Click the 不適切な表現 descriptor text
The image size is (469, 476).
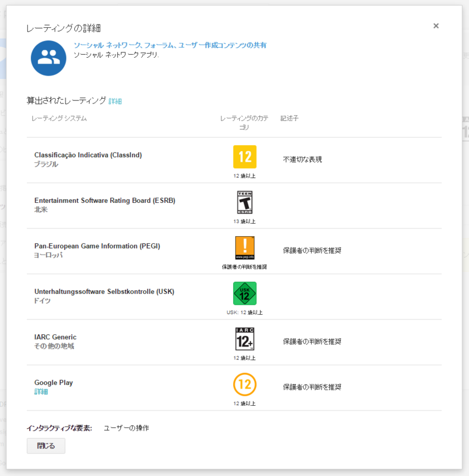(x=302, y=159)
